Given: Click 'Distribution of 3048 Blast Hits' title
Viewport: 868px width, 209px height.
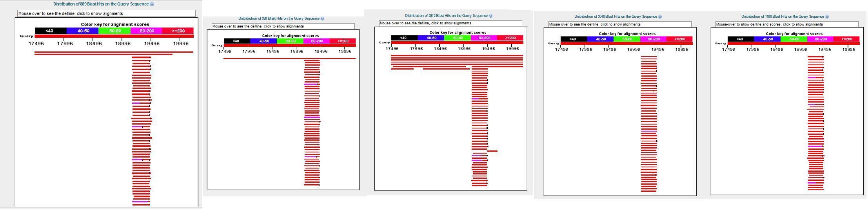Looking at the screenshot, I should tap(616, 16).
